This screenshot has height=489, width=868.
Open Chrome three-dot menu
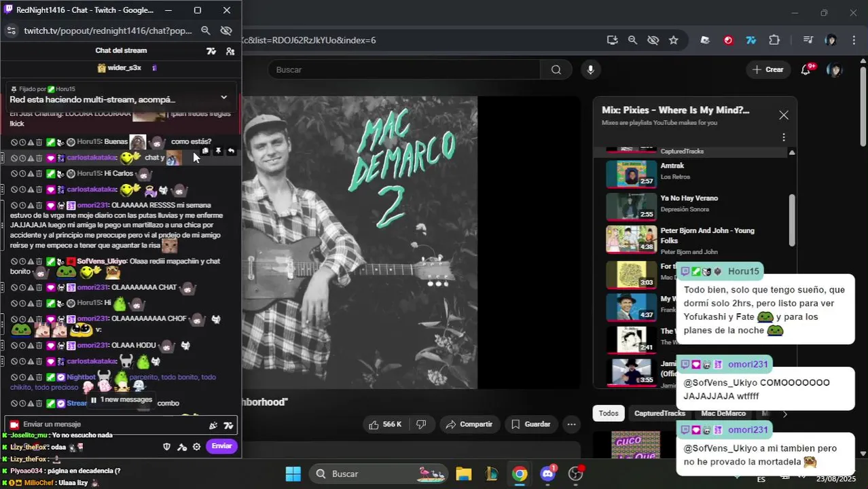[854, 40]
